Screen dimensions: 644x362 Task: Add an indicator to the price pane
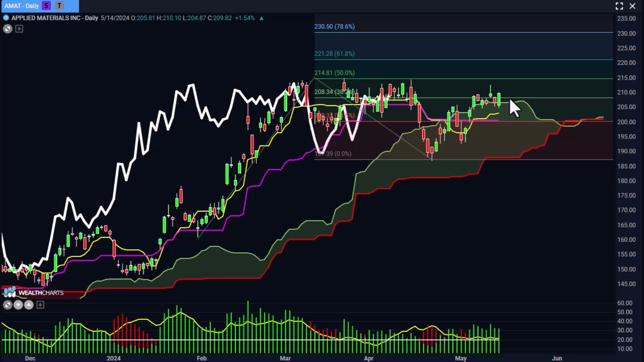[19, 29]
